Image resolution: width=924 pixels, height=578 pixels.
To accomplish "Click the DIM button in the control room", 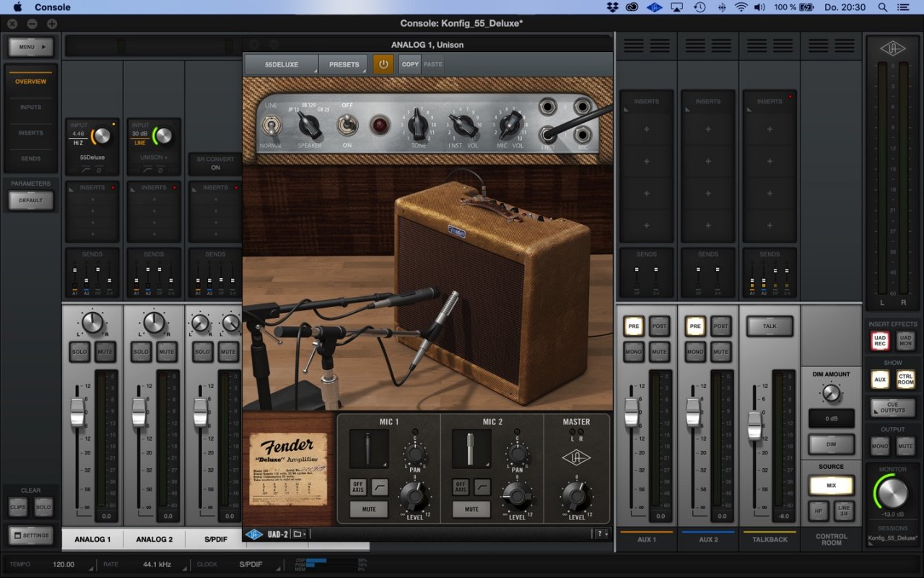I will (x=831, y=444).
